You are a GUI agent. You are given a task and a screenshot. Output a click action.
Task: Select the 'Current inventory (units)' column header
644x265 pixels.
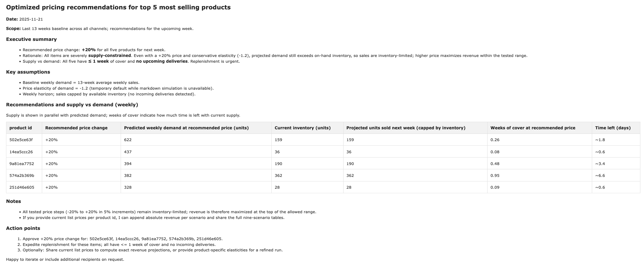click(303, 128)
